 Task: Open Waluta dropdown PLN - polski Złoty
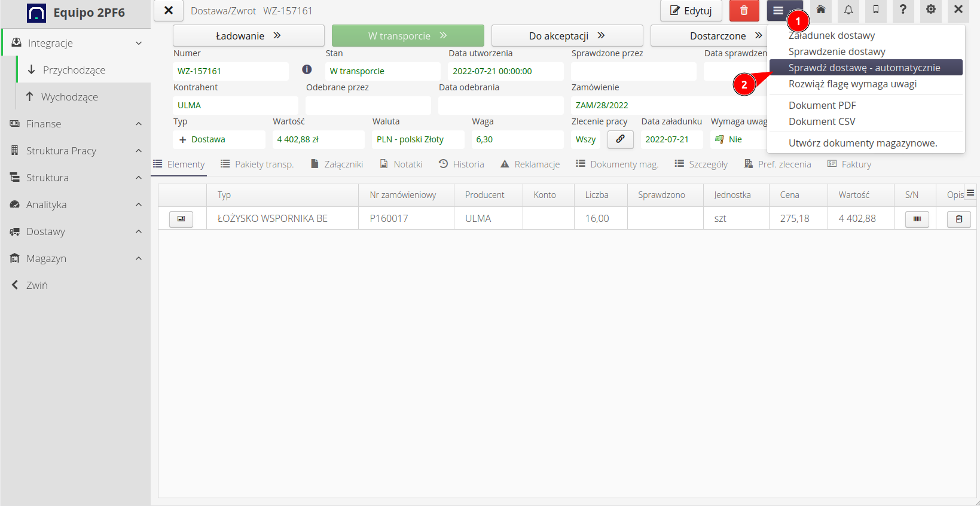[x=418, y=139]
